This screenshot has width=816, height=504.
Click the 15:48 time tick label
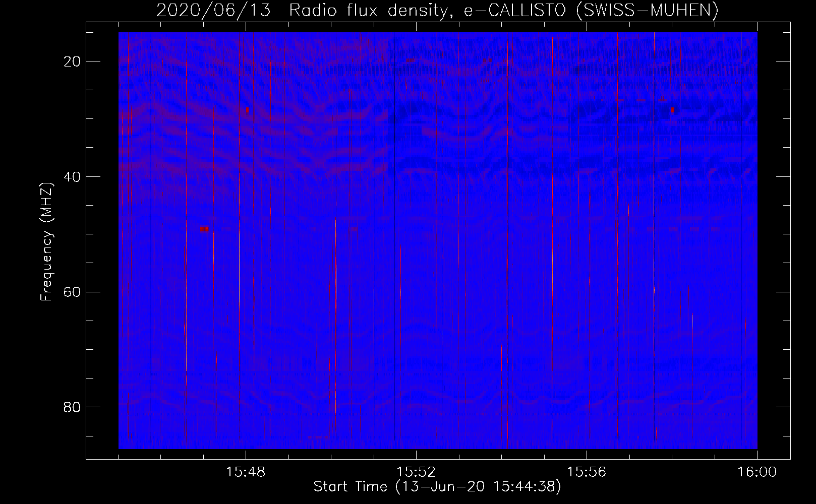246,472
